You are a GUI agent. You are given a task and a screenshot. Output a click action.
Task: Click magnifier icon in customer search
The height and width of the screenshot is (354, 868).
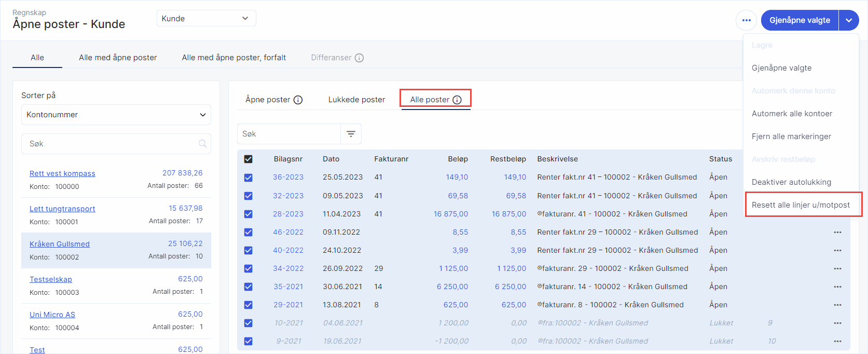[x=202, y=144]
